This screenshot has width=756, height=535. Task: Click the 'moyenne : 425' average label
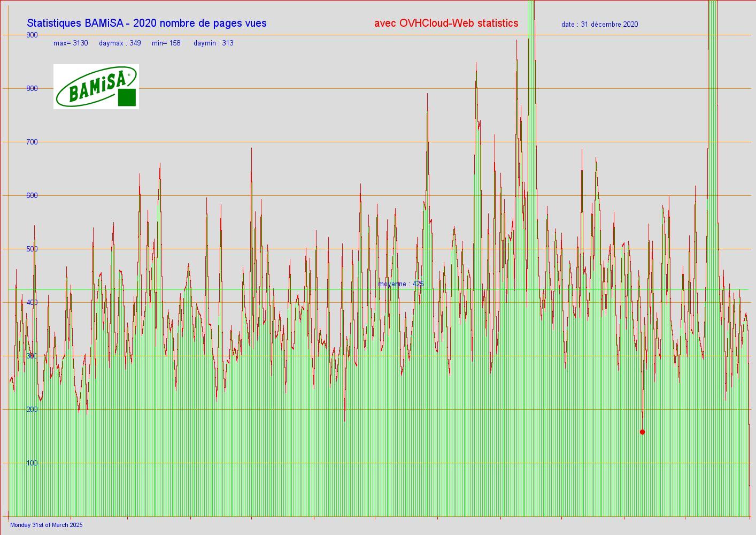point(400,284)
